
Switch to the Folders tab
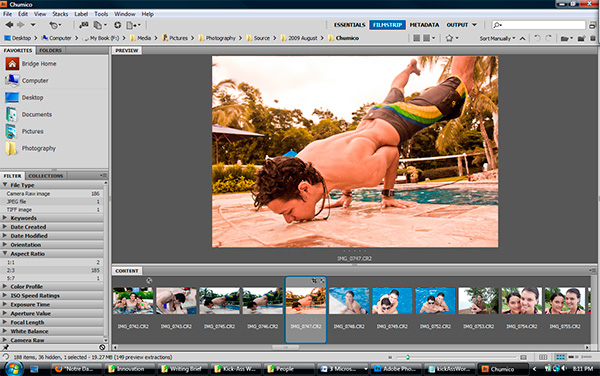[x=51, y=50]
